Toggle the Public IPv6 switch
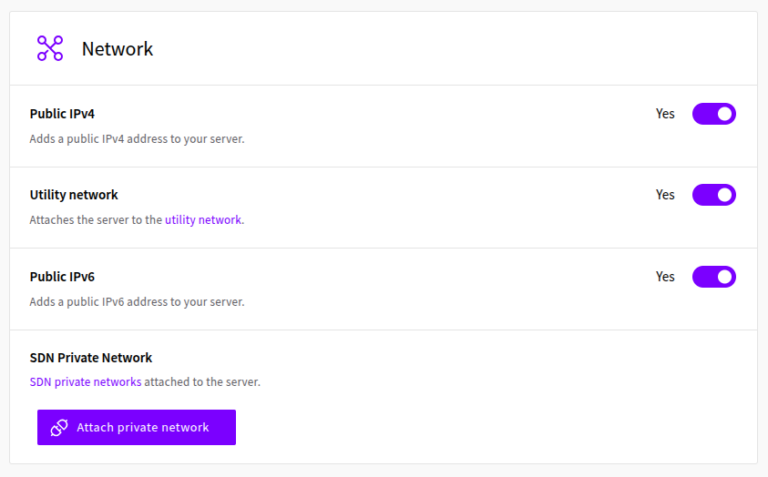This screenshot has width=768, height=477. point(714,277)
